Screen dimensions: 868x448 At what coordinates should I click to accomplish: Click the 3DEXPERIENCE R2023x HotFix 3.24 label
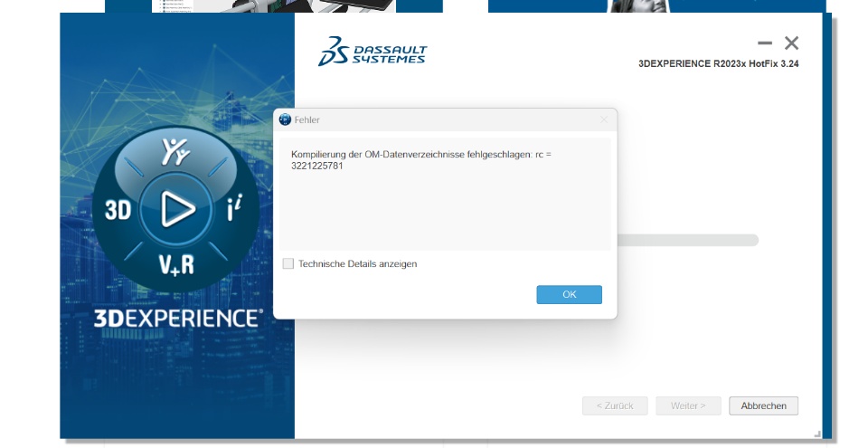click(x=719, y=63)
